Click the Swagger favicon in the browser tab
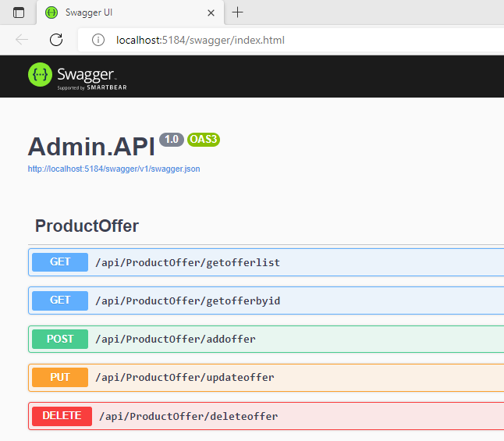The height and width of the screenshot is (441, 504). 51,12
